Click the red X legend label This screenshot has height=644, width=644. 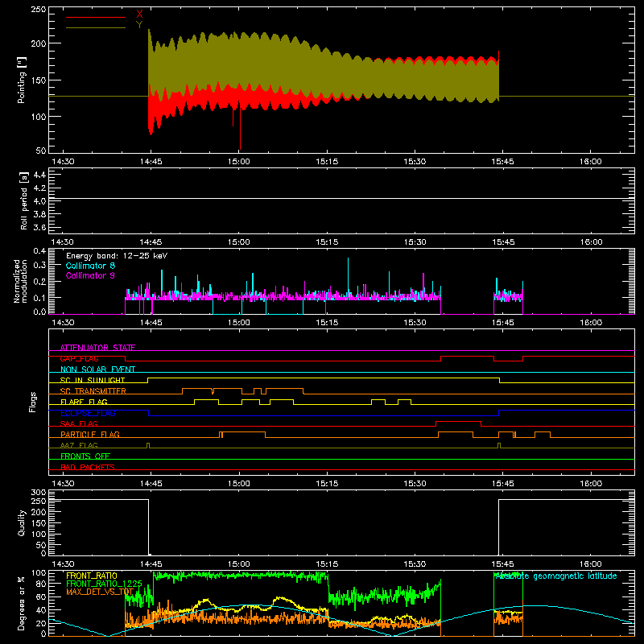click(139, 14)
